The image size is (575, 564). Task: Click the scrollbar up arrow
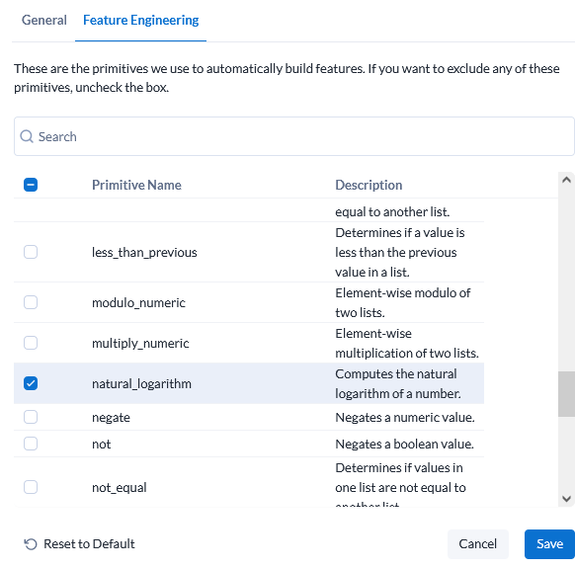566,180
